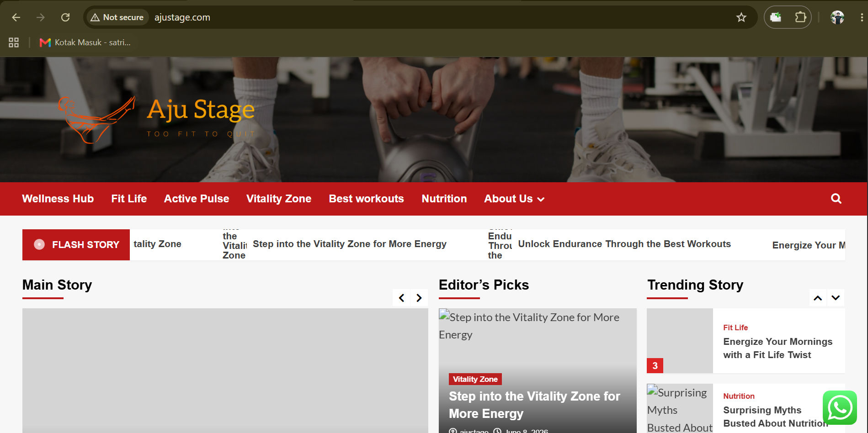This screenshot has width=868, height=433.
Task: Open the Wellness Hub menu item
Action: (x=58, y=199)
